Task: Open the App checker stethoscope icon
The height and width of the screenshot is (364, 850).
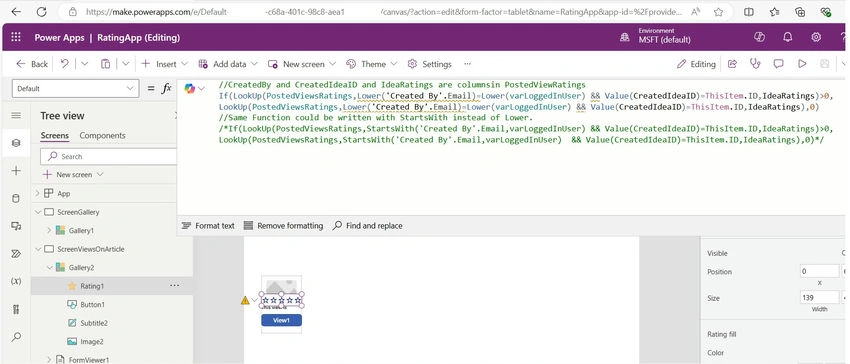Action: 755,64
